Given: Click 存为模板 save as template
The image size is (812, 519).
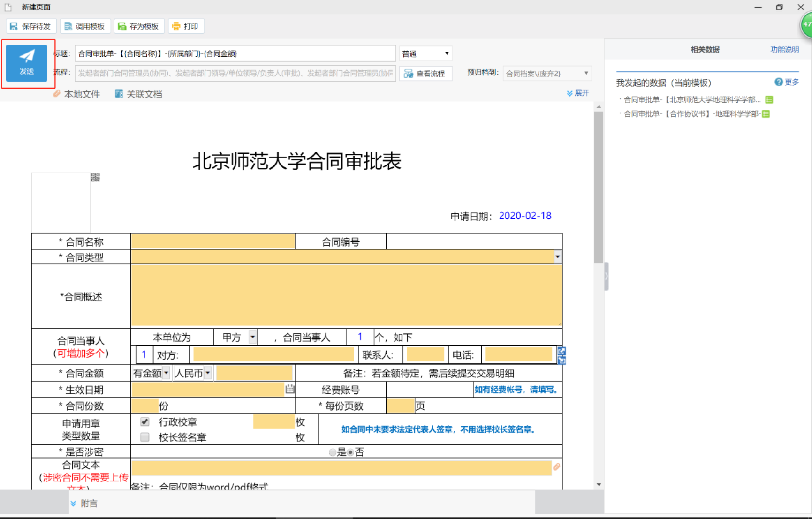Looking at the screenshot, I should (139, 26).
